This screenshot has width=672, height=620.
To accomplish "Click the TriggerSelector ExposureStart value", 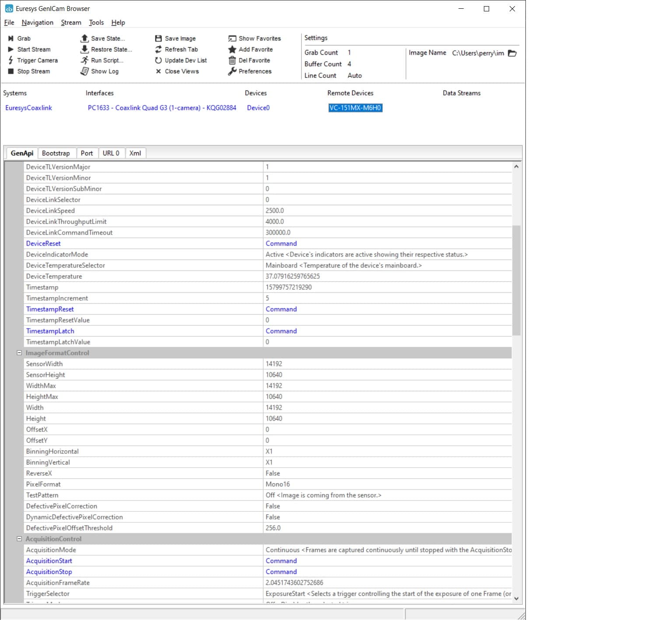I will pos(388,593).
